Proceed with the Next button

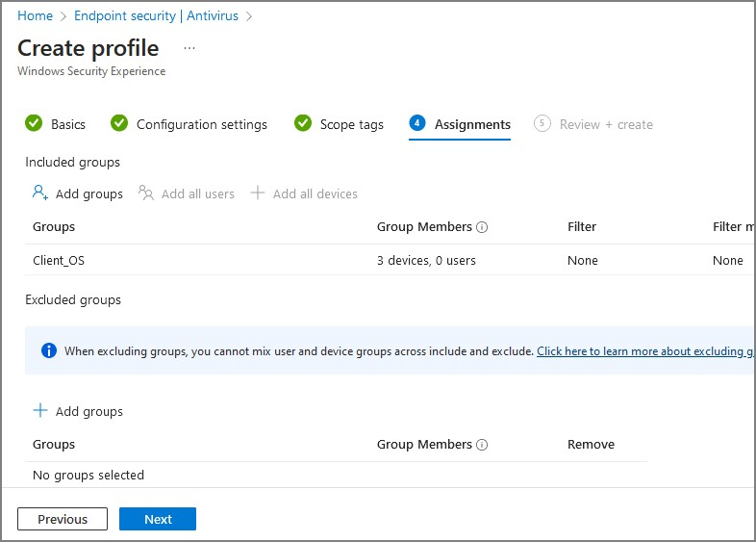[158, 519]
